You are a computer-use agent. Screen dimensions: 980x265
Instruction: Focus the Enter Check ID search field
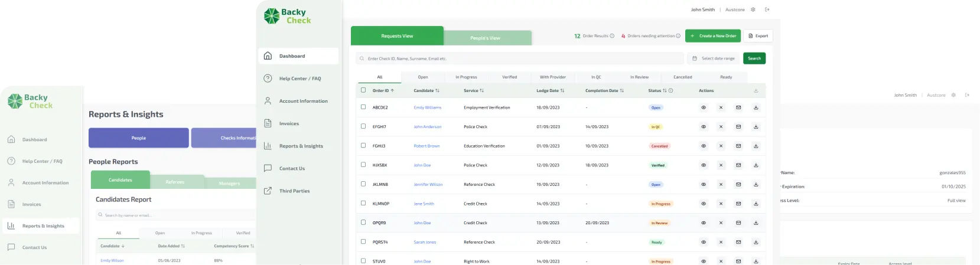pyautogui.click(x=520, y=58)
